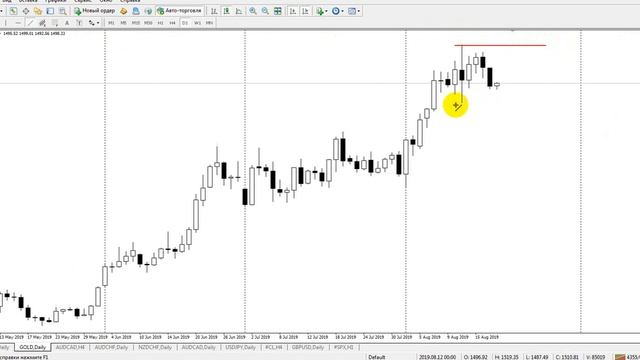Switch timeframe to M30
The image size is (640, 360).
[x=148, y=23]
